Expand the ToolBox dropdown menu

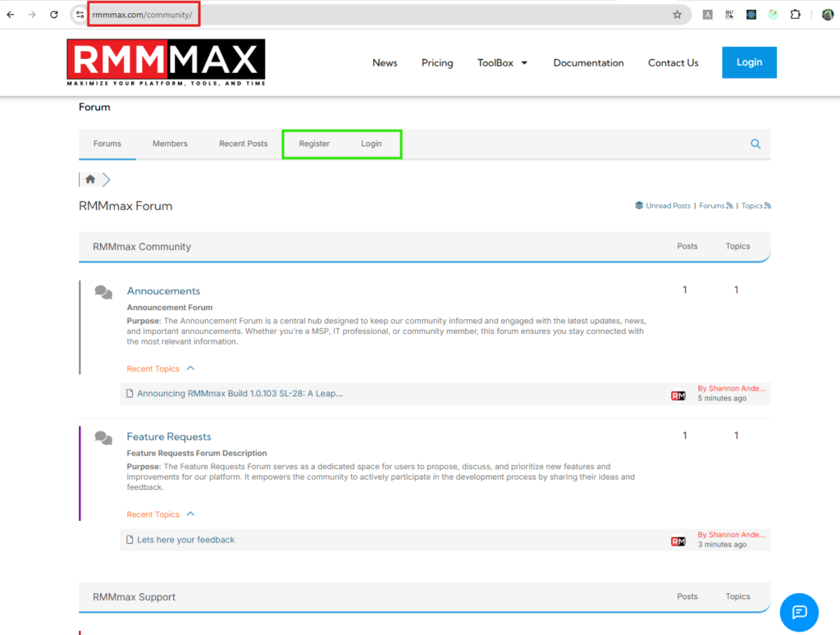point(502,62)
